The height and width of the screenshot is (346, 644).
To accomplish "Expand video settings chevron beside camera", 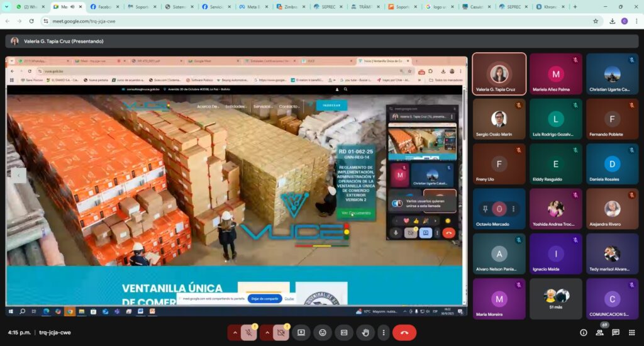I will coord(266,332).
